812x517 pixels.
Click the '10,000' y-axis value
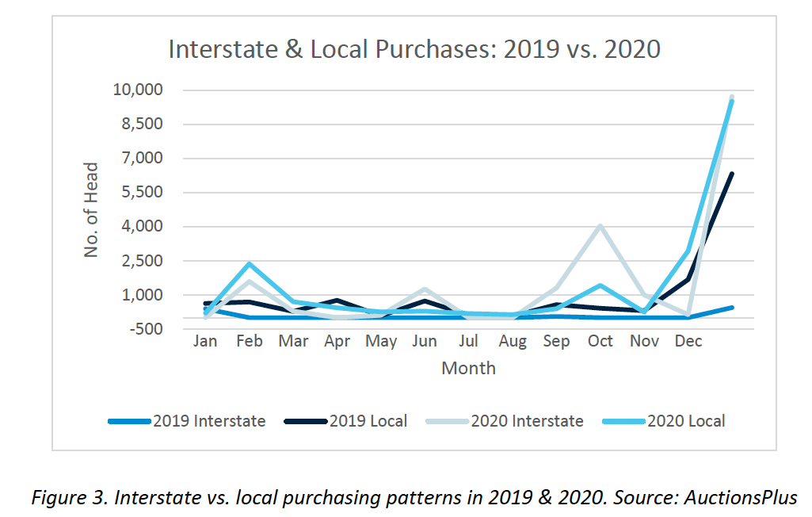pyautogui.click(x=138, y=90)
